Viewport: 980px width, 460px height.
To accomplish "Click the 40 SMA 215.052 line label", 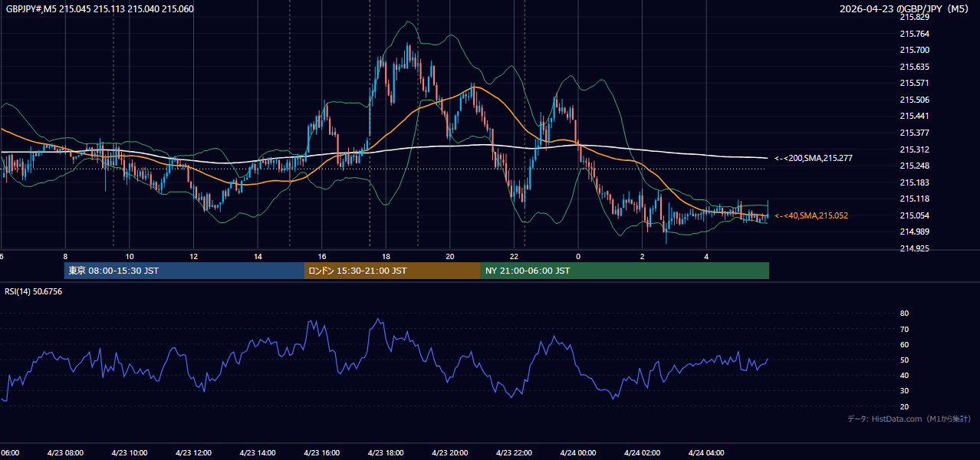I will 811,215.
